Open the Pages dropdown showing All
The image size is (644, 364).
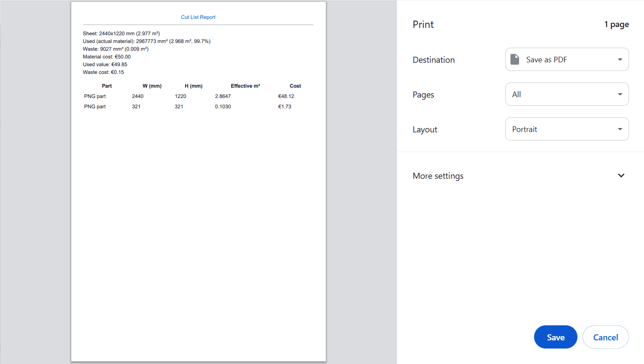pyautogui.click(x=567, y=94)
